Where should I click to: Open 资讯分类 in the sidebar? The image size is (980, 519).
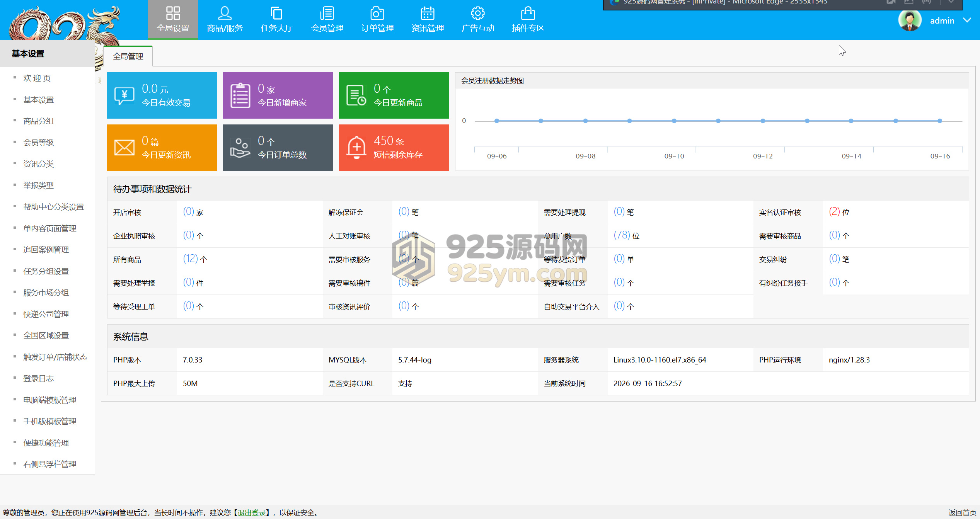[x=38, y=164]
